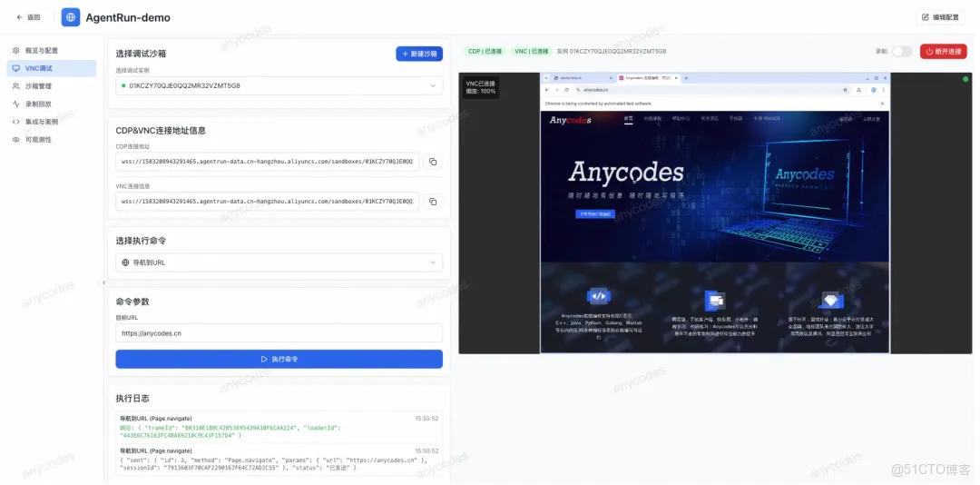Click the 目标URL input with https://anycodes.cn
980x485 pixels.
click(279, 333)
